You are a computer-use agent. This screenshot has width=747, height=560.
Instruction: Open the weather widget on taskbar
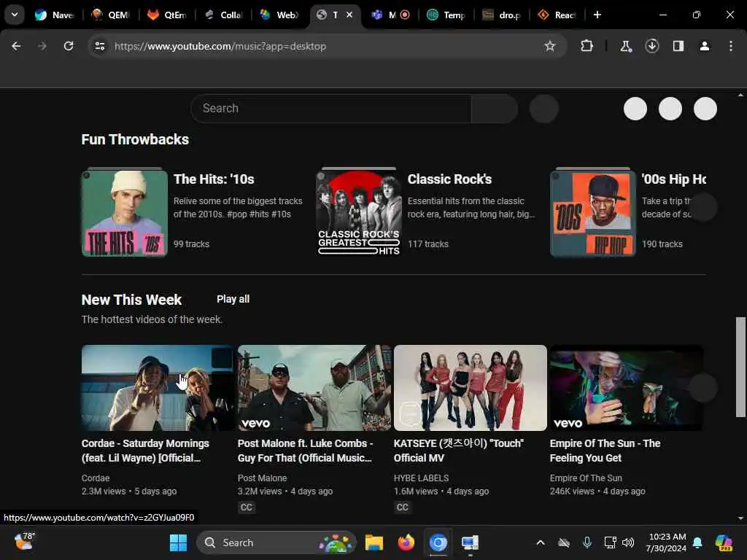24,542
